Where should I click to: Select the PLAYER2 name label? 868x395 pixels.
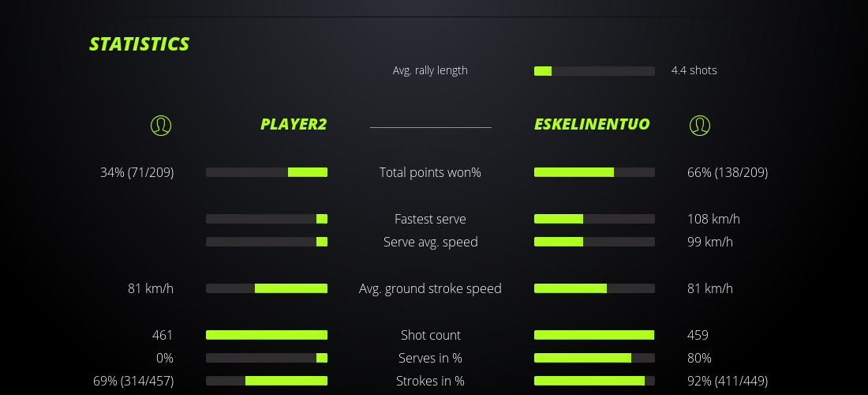(294, 125)
